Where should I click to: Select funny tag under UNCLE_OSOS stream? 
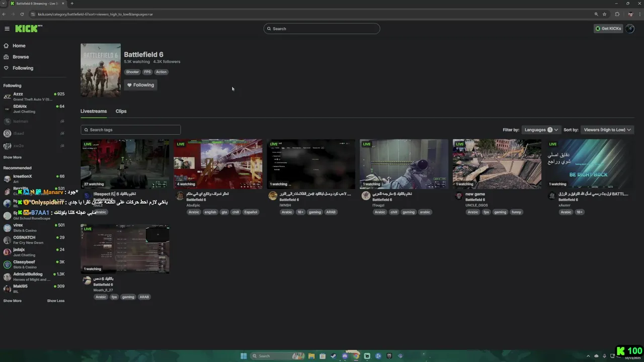point(516,212)
